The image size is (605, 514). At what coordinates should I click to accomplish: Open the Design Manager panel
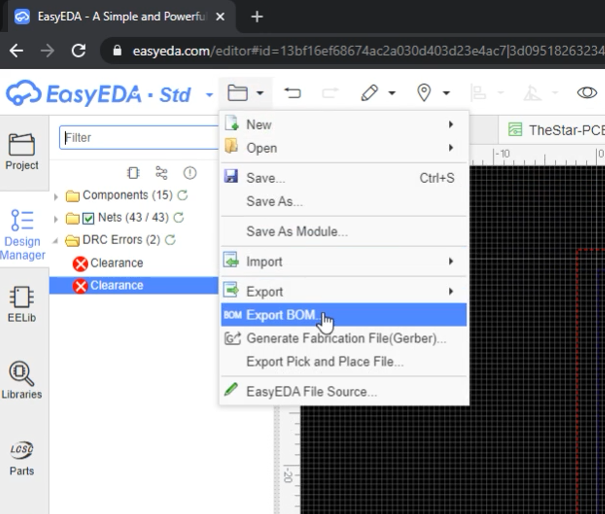tap(22, 234)
